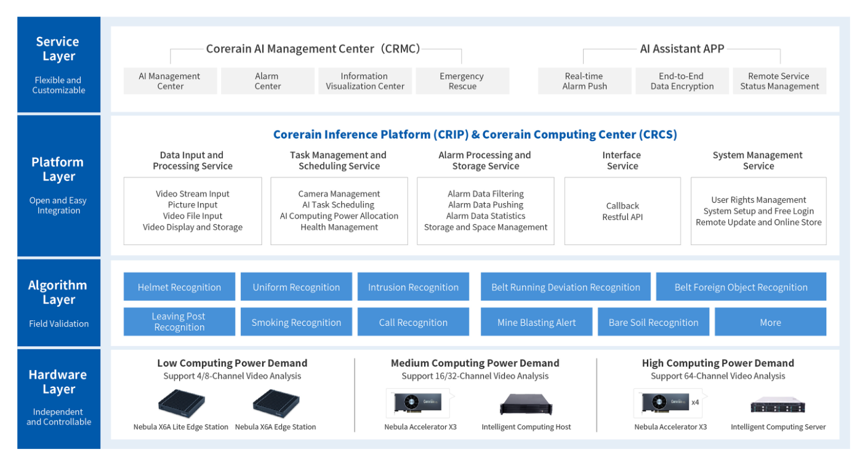This screenshot has width=868, height=465.
Task: Open Belt Running Deviation Recognition tile
Action: [x=566, y=287]
